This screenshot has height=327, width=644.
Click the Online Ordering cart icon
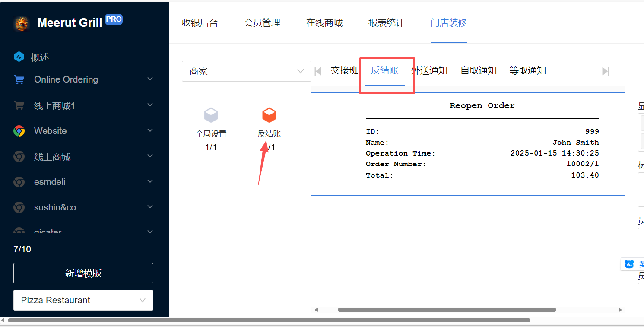[19, 79]
